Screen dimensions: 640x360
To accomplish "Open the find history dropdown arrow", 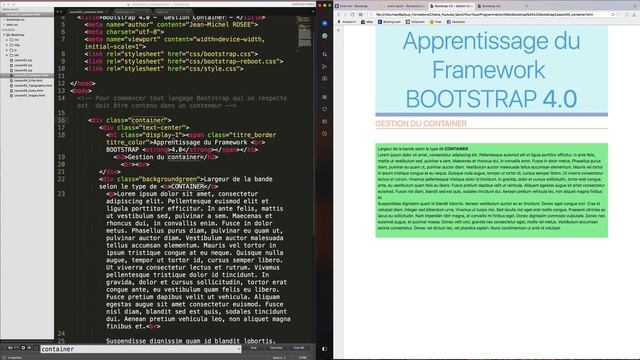I will (238, 349).
